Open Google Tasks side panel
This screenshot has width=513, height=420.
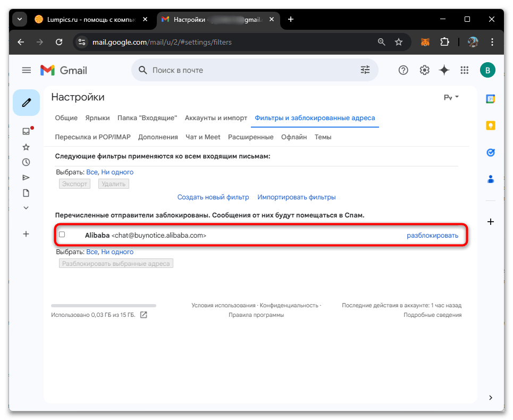point(491,153)
